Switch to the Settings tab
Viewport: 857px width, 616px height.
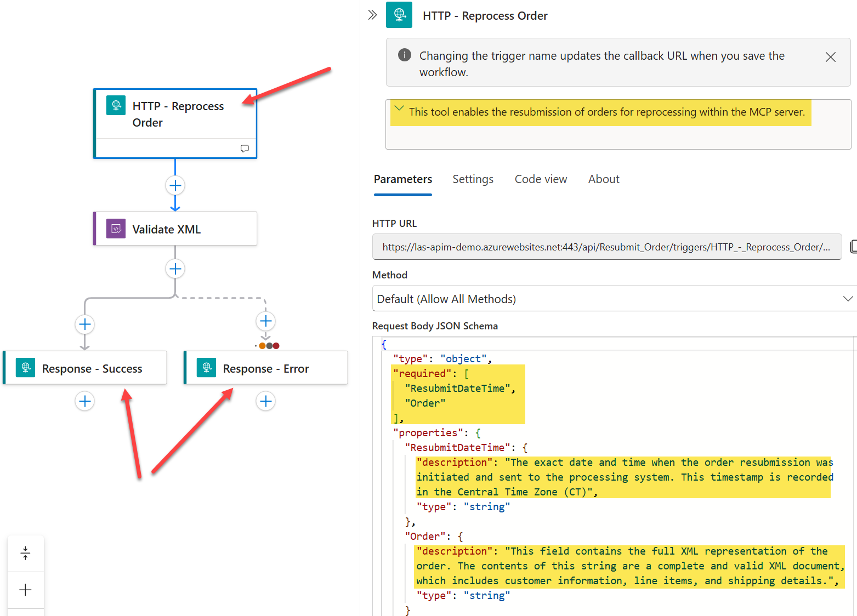coord(473,179)
